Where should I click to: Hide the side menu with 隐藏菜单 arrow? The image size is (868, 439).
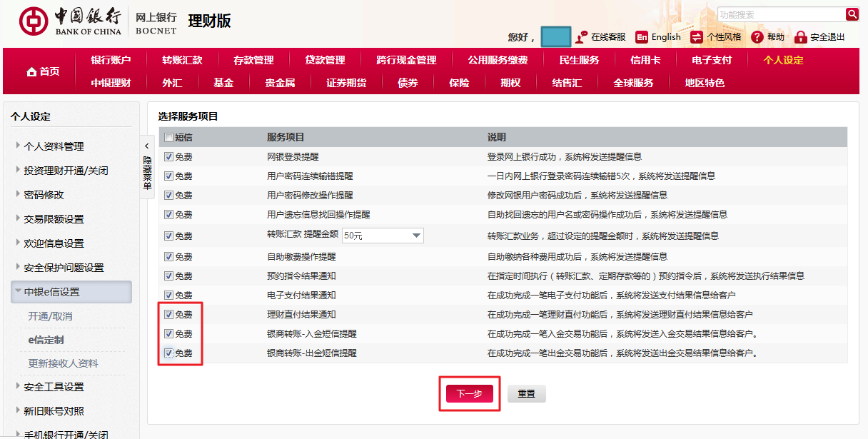coord(147,166)
